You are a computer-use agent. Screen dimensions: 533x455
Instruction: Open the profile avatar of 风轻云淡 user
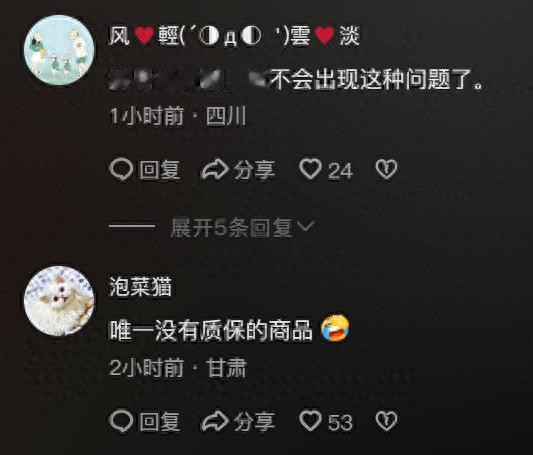click(59, 50)
